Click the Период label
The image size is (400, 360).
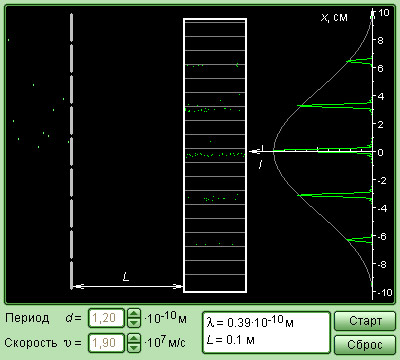[27, 318]
